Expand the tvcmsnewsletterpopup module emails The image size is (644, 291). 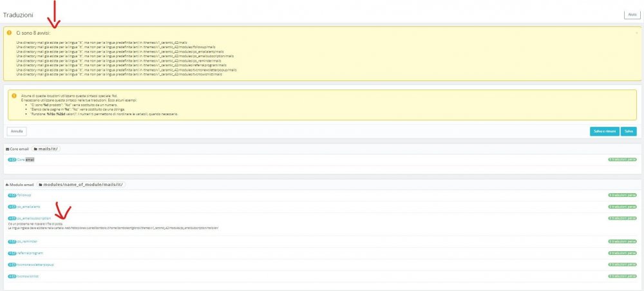(x=35, y=265)
